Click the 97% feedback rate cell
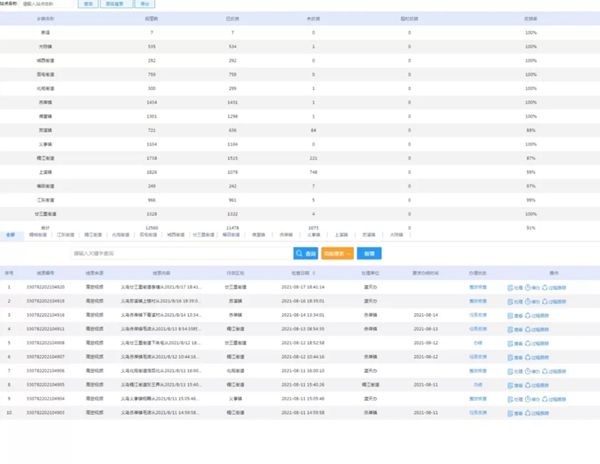This screenshot has height=464, width=600. [531, 186]
